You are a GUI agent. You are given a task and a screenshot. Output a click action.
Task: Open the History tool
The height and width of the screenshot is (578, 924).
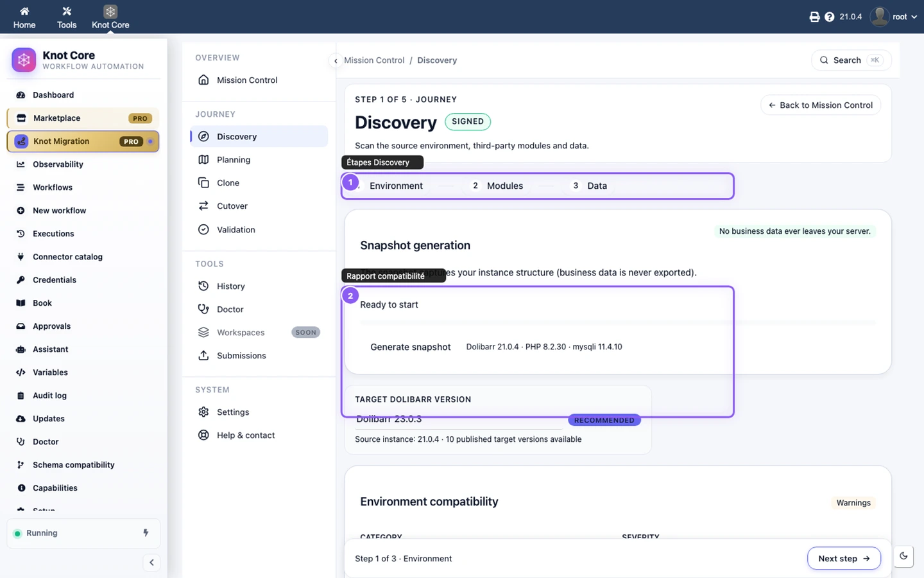coord(259,286)
